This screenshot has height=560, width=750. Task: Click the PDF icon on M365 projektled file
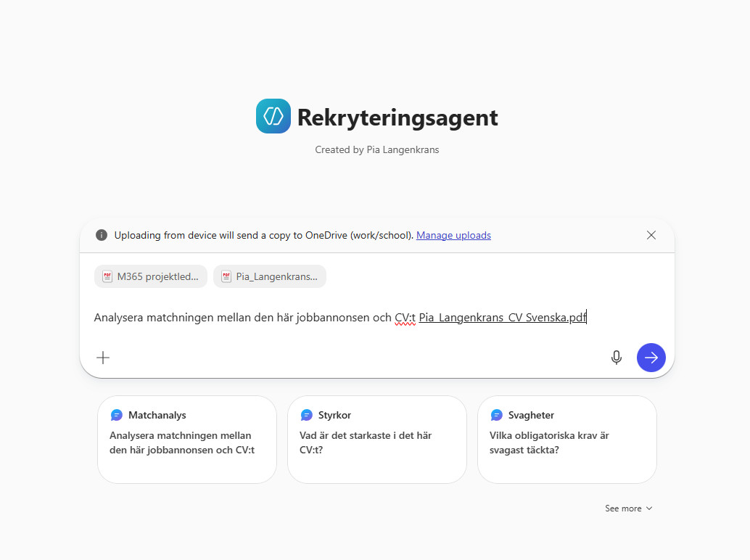coord(107,276)
